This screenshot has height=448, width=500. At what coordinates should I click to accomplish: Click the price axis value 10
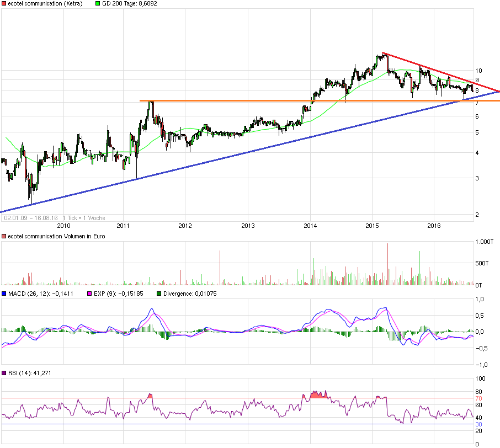[478, 71]
